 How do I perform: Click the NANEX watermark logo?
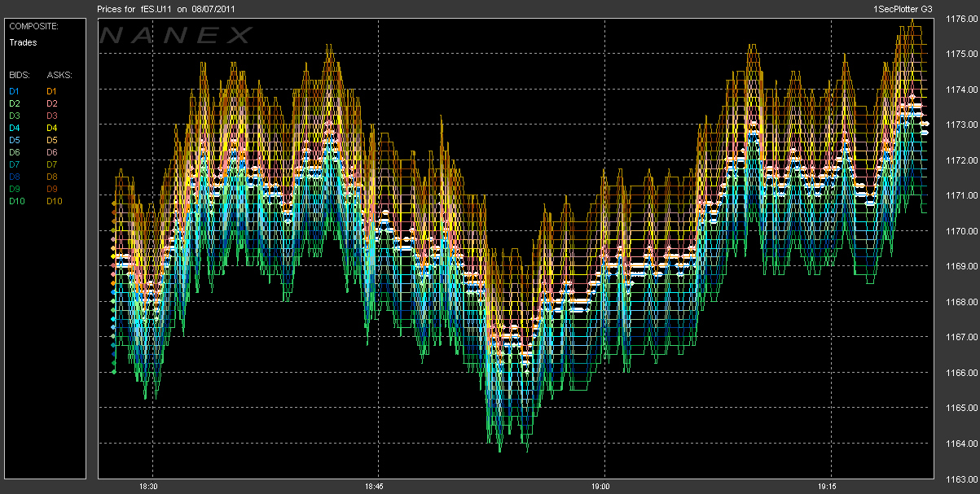click(x=176, y=35)
